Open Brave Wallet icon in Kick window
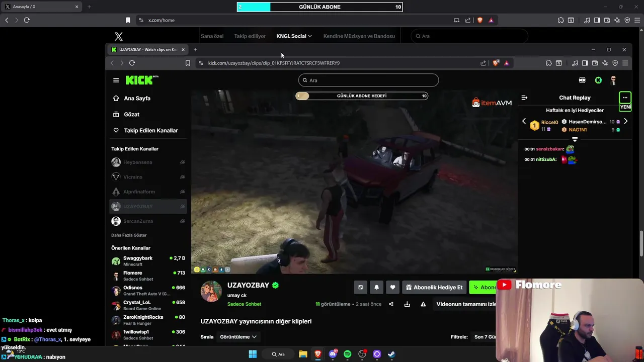Image resolution: width=644 pixels, height=362 pixels. pyautogui.click(x=595, y=63)
